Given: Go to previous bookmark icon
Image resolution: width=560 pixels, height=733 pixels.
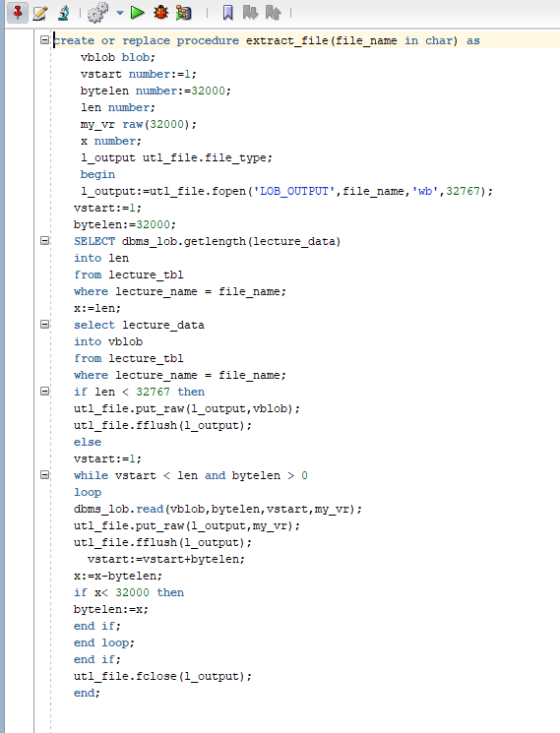Looking at the screenshot, I should (274, 13).
